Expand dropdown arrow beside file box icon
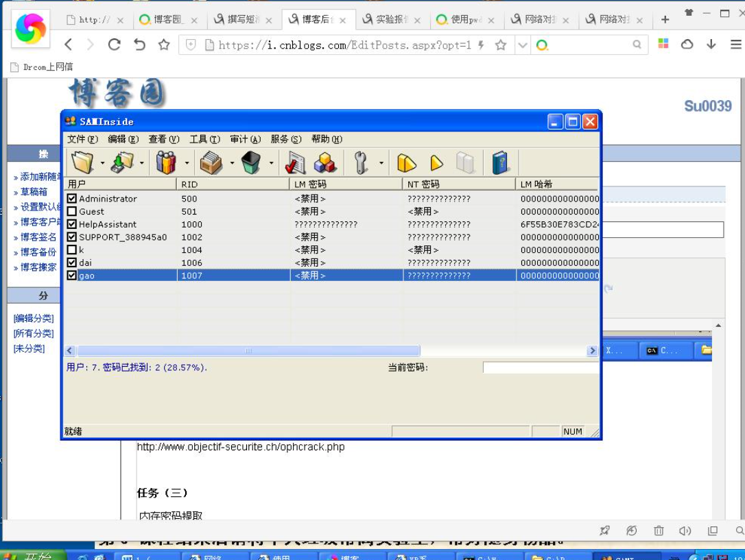This screenshot has width=745, height=560. [x=232, y=162]
